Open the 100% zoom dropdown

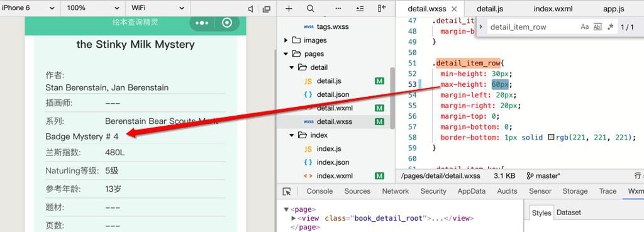pos(92,8)
